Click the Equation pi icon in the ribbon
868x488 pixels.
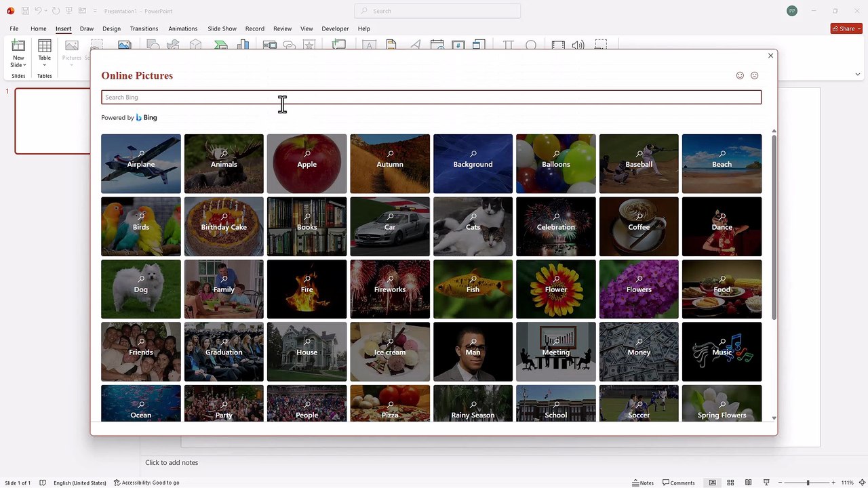pyautogui.click(x=508, y=45)
